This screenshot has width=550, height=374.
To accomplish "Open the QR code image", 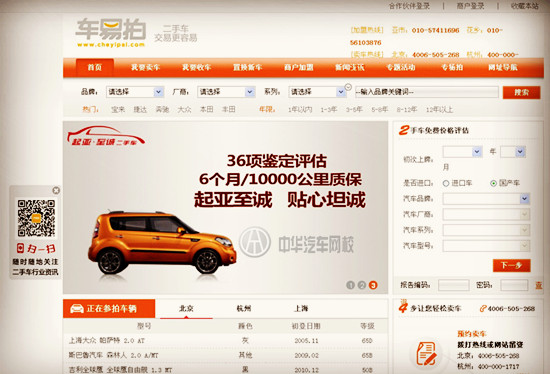I will point(36,218).
